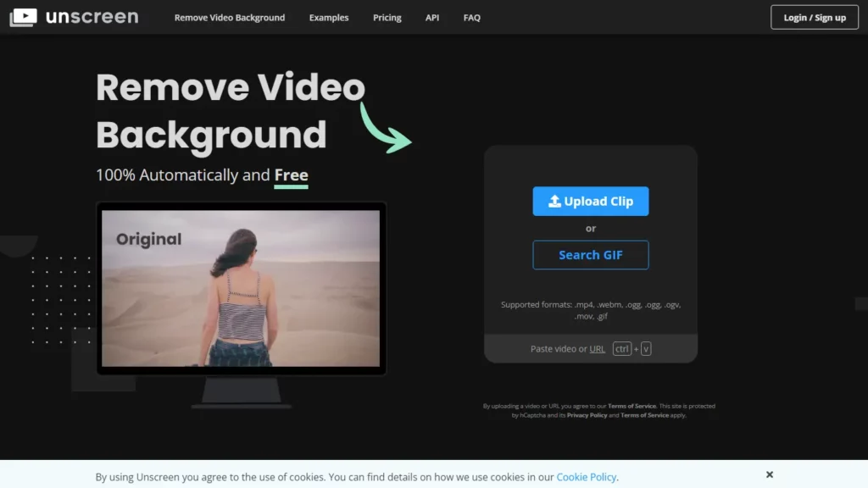Click the "v" key badge in paste bar
Screen dimensions: 868x488
tap(646, 348)
